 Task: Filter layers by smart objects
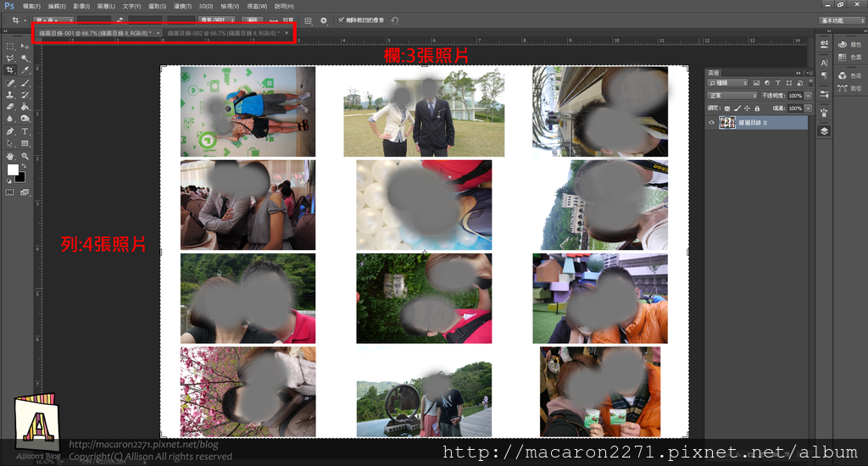click(x=800, y=83)
